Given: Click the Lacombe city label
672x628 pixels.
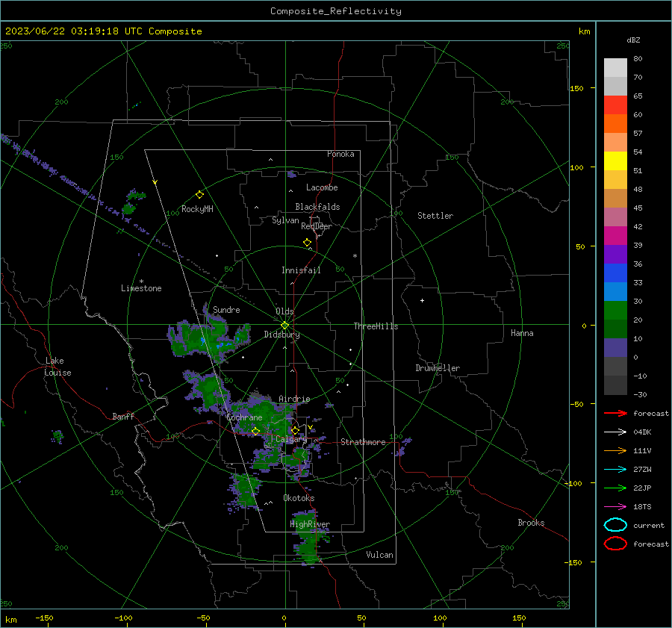Looking at the screenshot, I should (x=322, y=187).
